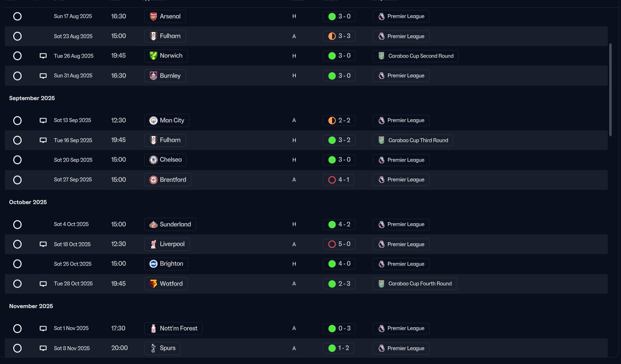This screenshot has width=621, height=364.
Task: Select the radio circle for the Burnley match
Action: point(17,76)
